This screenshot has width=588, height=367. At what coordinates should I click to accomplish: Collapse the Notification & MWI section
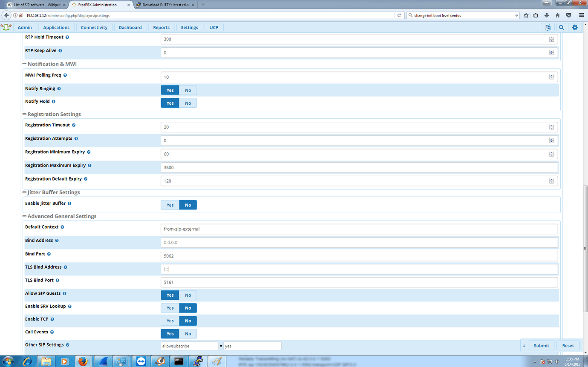point(24,64)
